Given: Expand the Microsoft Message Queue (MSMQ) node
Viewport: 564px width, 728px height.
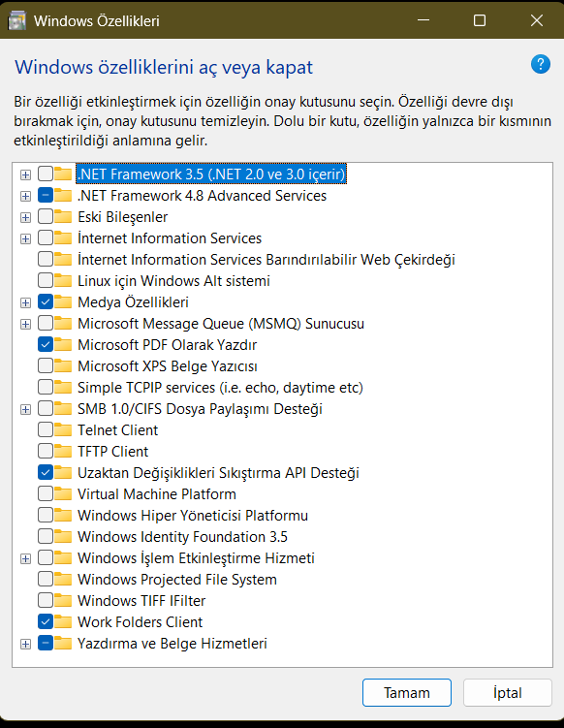Looking at the screenshot, I should click(x=25, y=324).
